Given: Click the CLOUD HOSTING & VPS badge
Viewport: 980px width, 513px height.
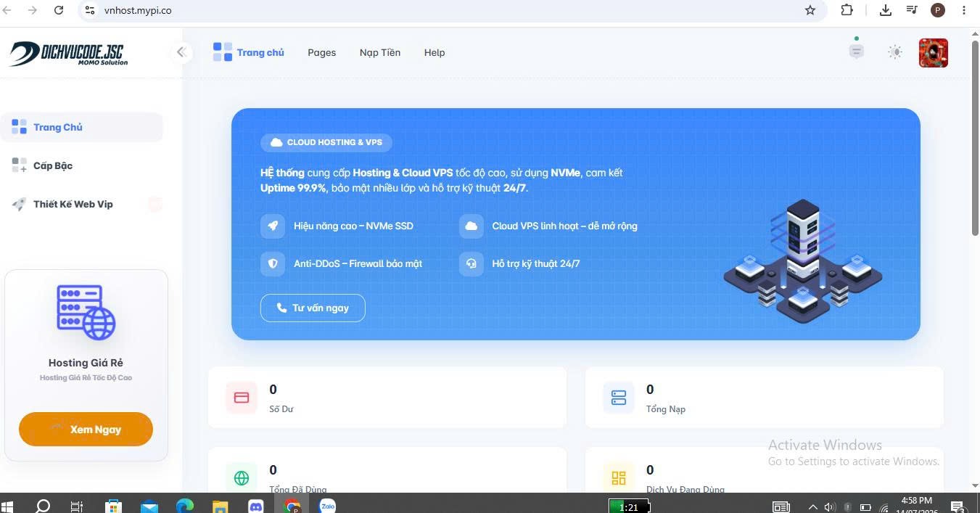Looking at the screenshot, I should 326,142.
